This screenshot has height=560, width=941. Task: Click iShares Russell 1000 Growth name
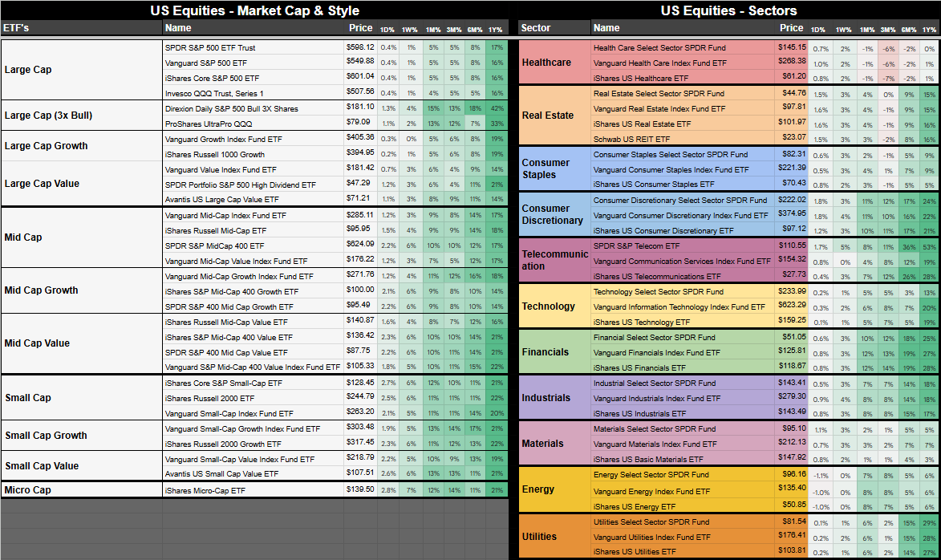(x=215, y=154)
